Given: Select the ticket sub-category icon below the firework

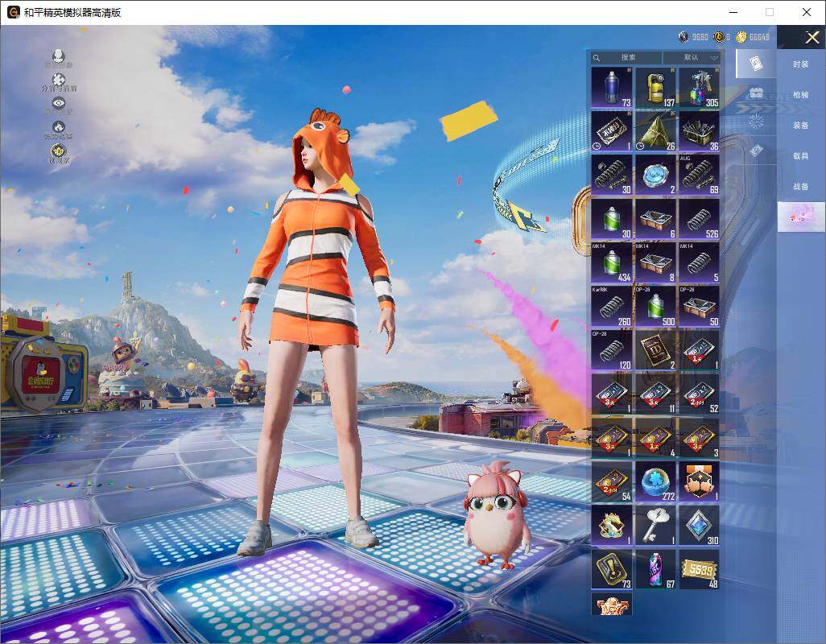Looking at the screenshot, I should (756, 151).
